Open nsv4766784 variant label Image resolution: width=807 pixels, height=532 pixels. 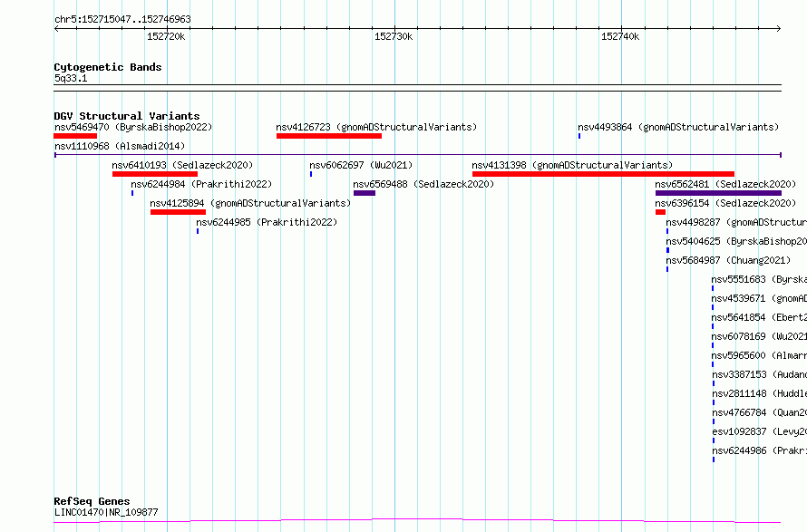pyautogui.click(x=759, y=412)
